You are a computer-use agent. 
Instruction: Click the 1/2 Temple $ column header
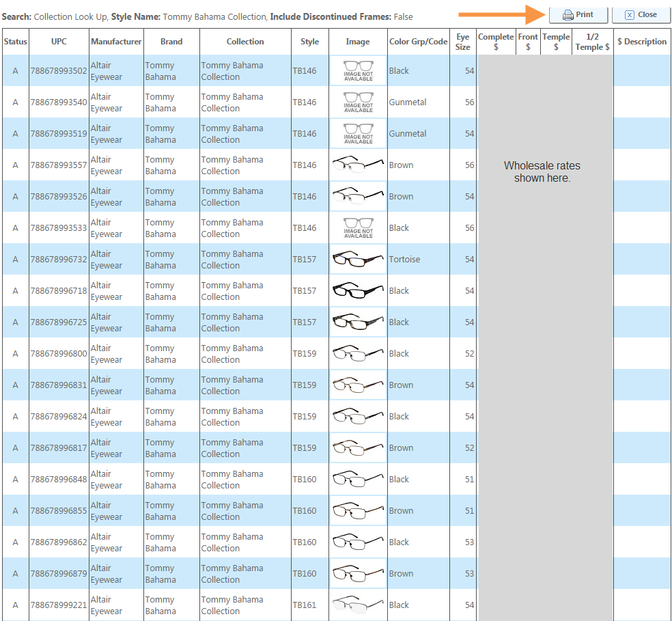coord(592,42)
